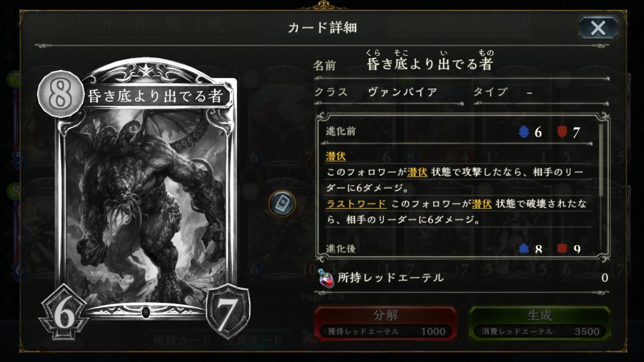
Task: Tap the card flip icon beside description
Action: 282,204
